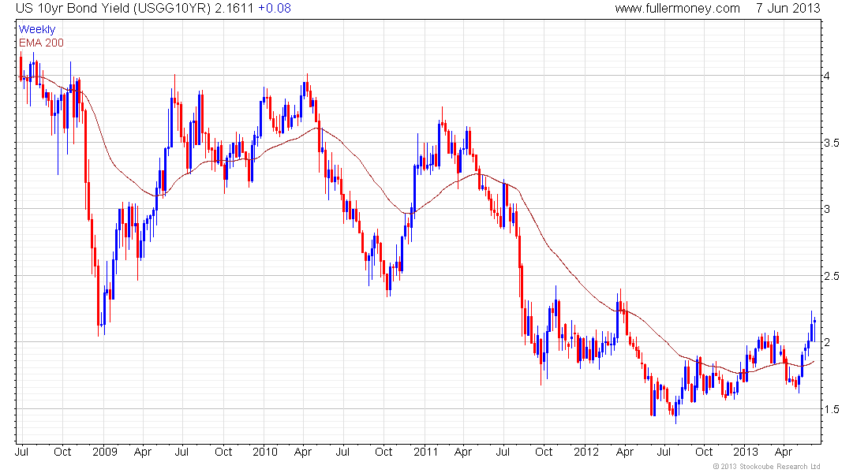868x473 pixels.
Task: Click the y-axis label 2.5
Action: point(832,276)
